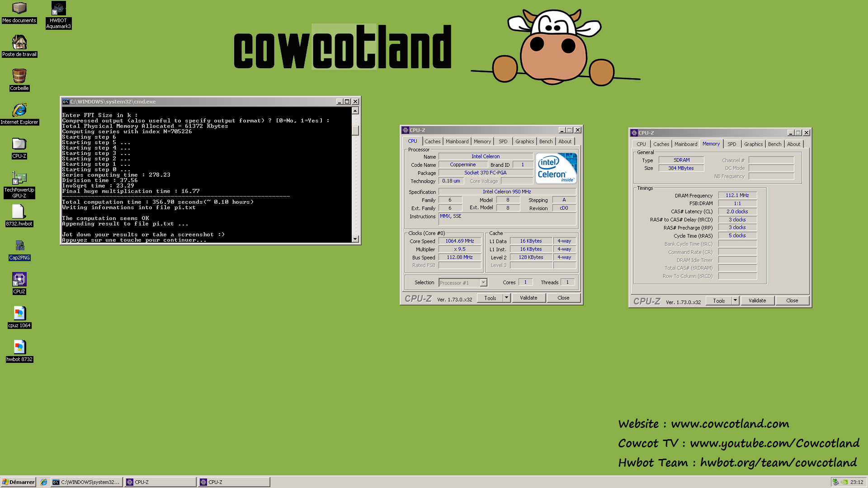Open Caches tab in CPU-Z CPU window
The width and height of the screenshot is (868, 488).
[x=432, y=141]
